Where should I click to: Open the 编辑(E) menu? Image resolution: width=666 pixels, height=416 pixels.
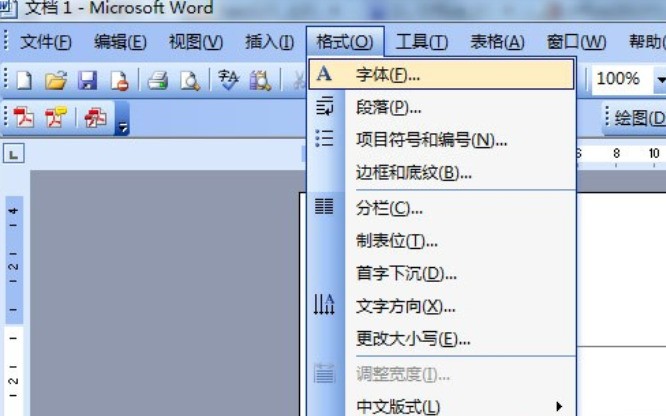[120, 42]
